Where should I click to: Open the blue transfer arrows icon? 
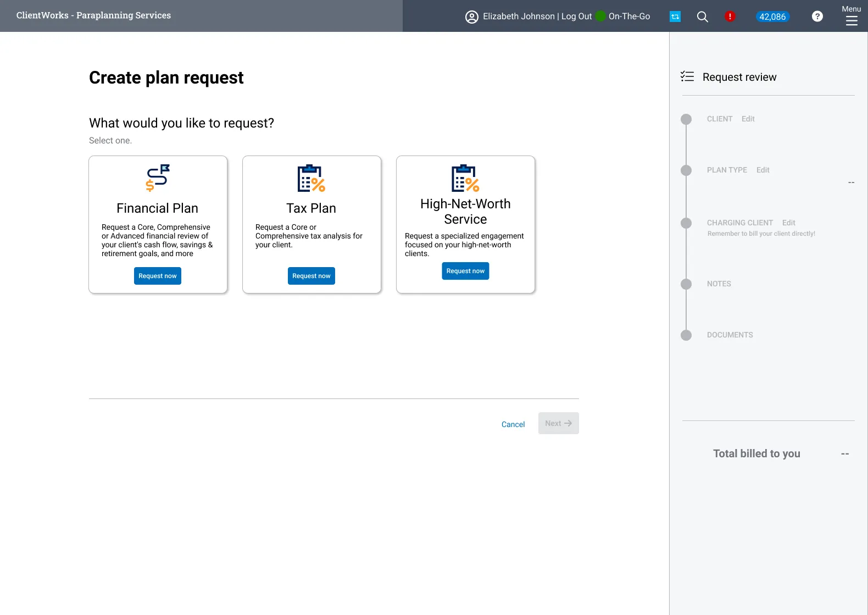[x=675, y=16]
